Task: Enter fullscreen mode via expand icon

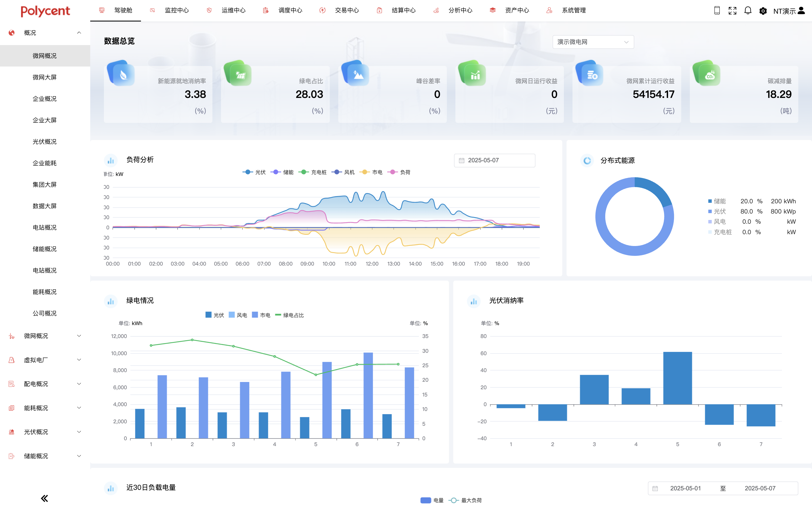Action: coord(732,11)
